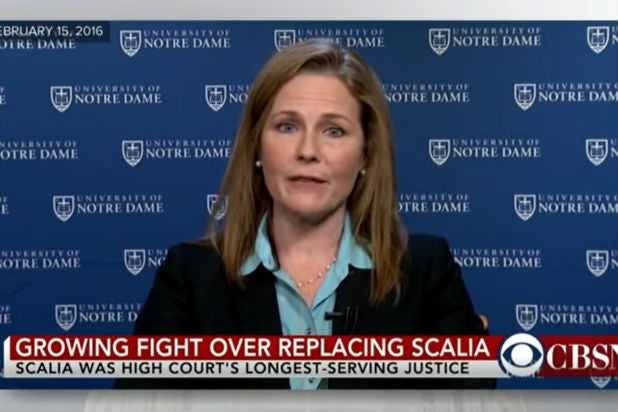Click the word REPLACING in the headline banner

pos(342,348)
